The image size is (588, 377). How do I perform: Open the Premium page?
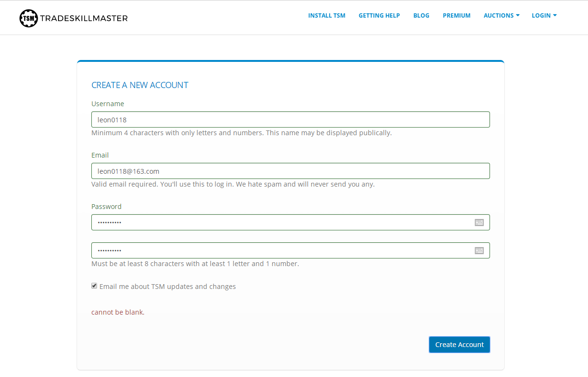(457, 16)
